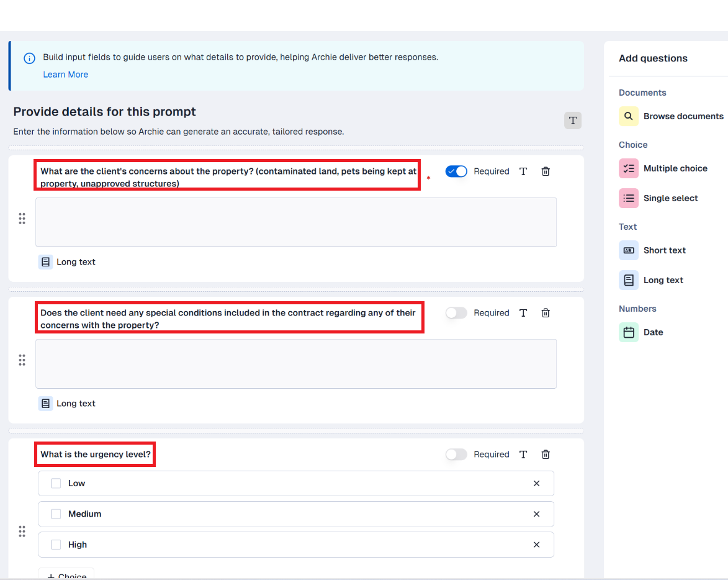Remove the High choice option
The height and width of the screenshot is (580, 728).
click(536, 545)
